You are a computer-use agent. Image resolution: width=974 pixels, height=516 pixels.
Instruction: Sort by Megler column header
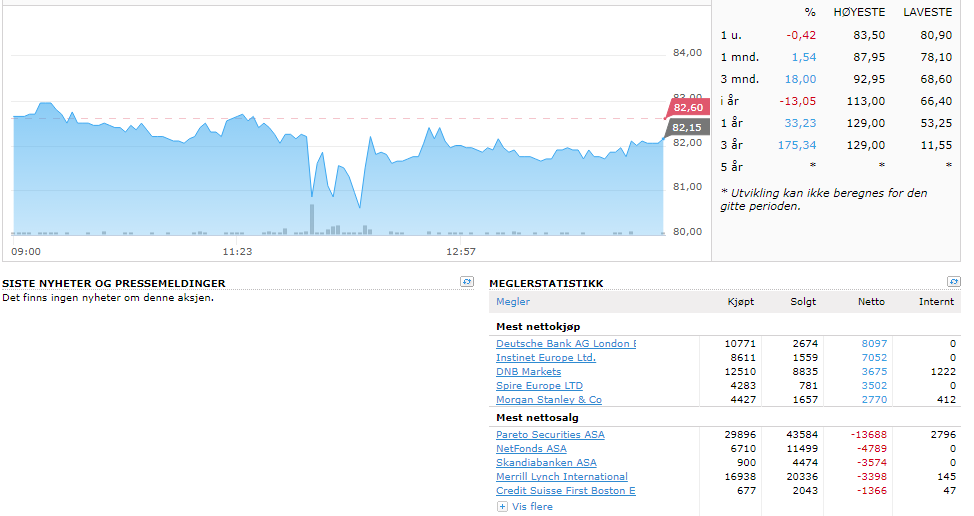pyautogui.click(x=513, y=302)
